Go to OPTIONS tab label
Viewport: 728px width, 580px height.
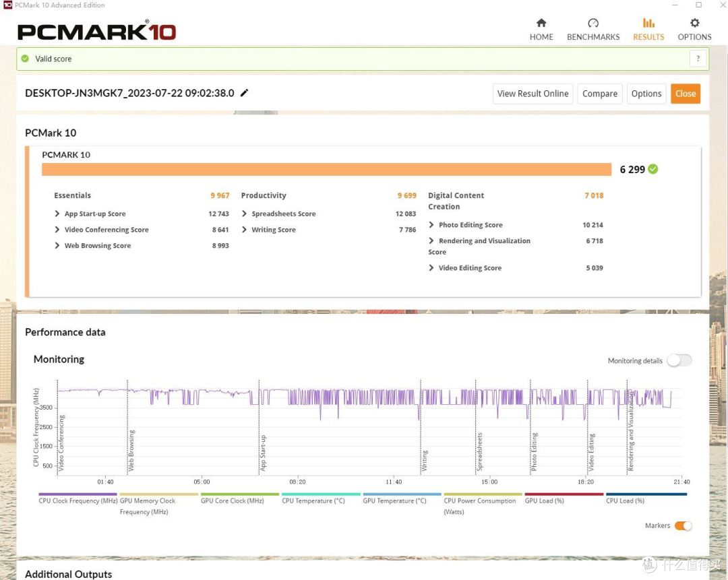(694, 37)
